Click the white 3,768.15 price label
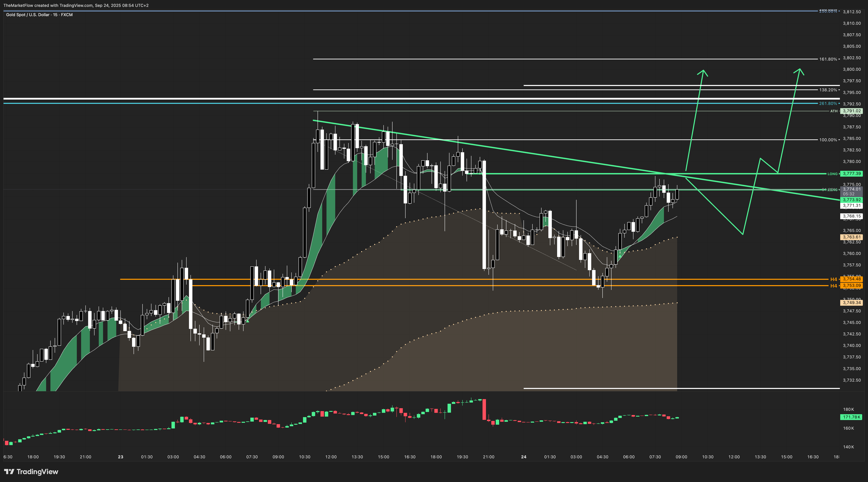This screenshot has width=868, height=482. (x=852, y=216)
